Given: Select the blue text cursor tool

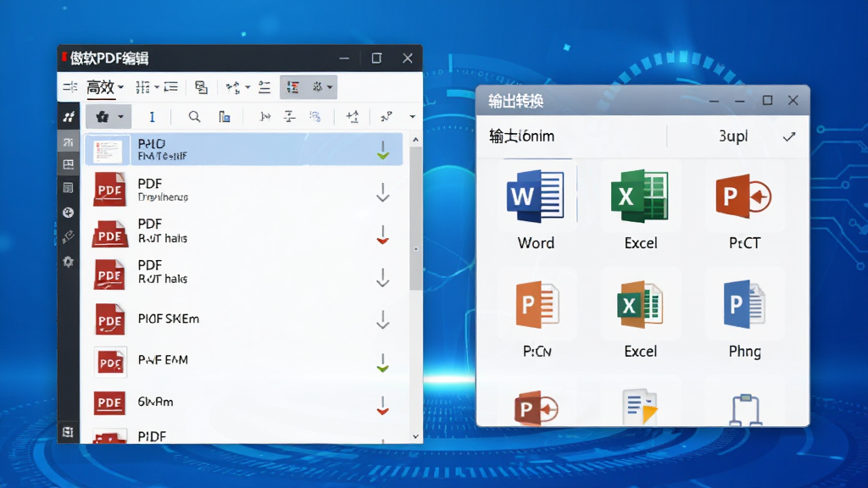Looking at the screenshot, I should (152, 117).
